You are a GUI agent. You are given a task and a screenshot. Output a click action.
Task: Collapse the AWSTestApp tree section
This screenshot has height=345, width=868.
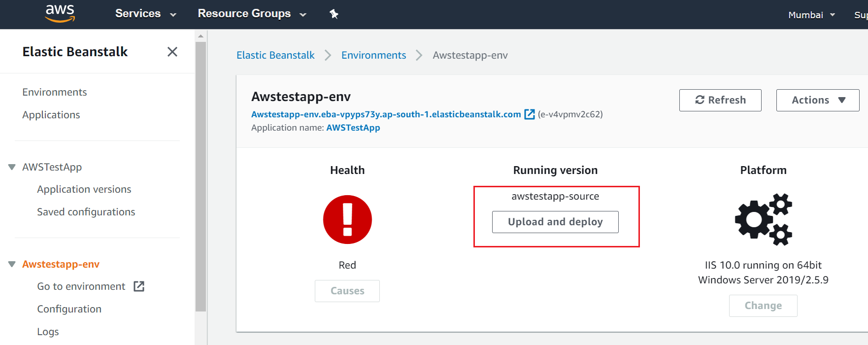click(x=12, y=167)
